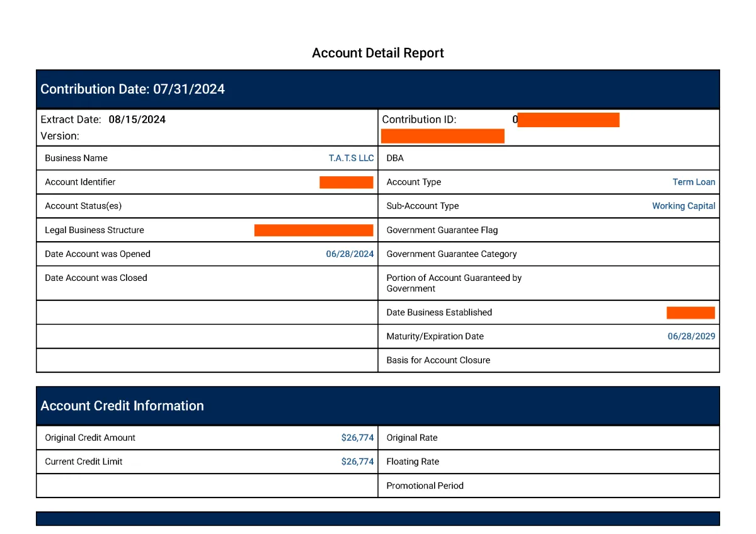
Task: Click the Date Account was Closed label
Action: pyautogui.click(x=96, y=278)
